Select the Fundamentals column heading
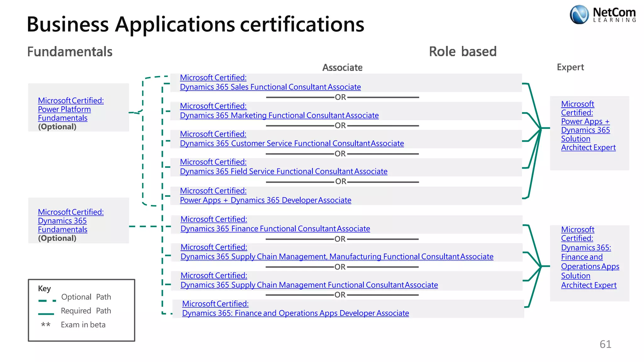 click(x=70, y=52)
